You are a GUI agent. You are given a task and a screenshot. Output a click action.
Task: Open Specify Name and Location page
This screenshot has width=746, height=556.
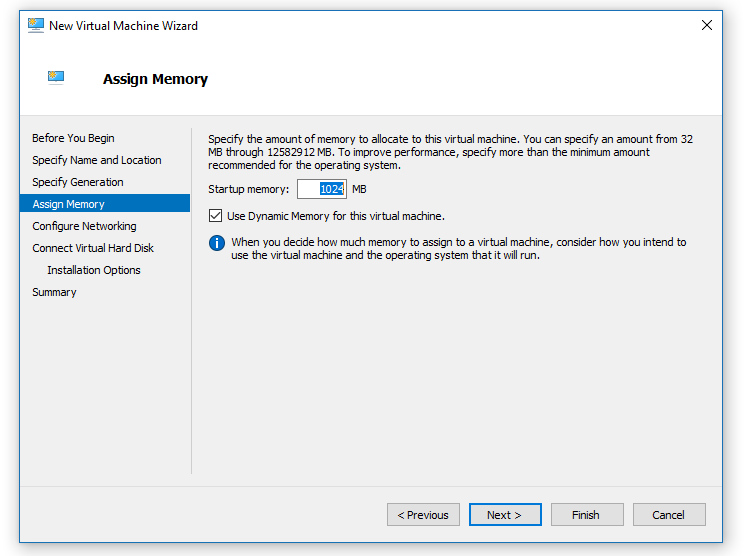pos(96,160)
